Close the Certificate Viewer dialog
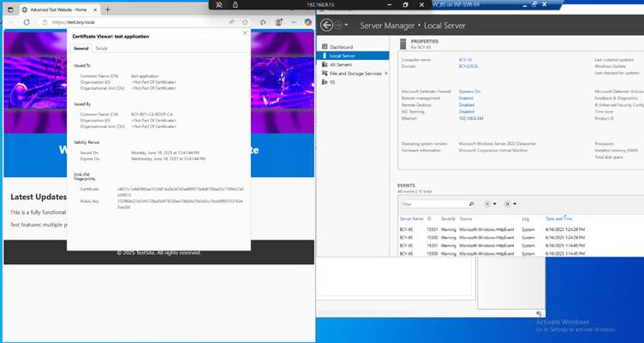 point(245,33)
